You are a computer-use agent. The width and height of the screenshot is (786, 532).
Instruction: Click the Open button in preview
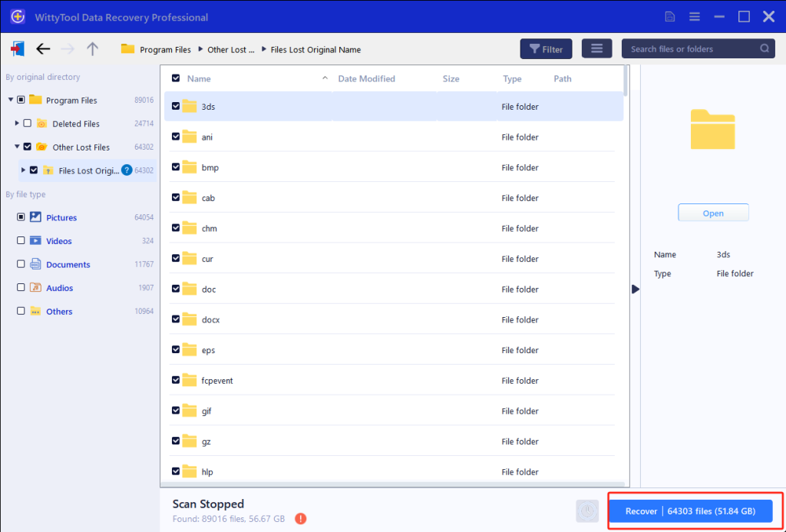(x=713, y=213)
